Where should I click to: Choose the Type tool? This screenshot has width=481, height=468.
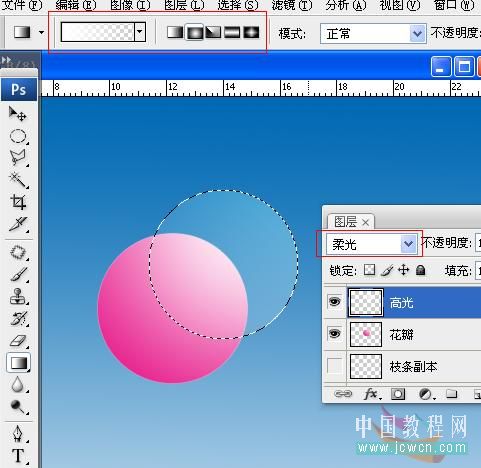tap(18, 456)
